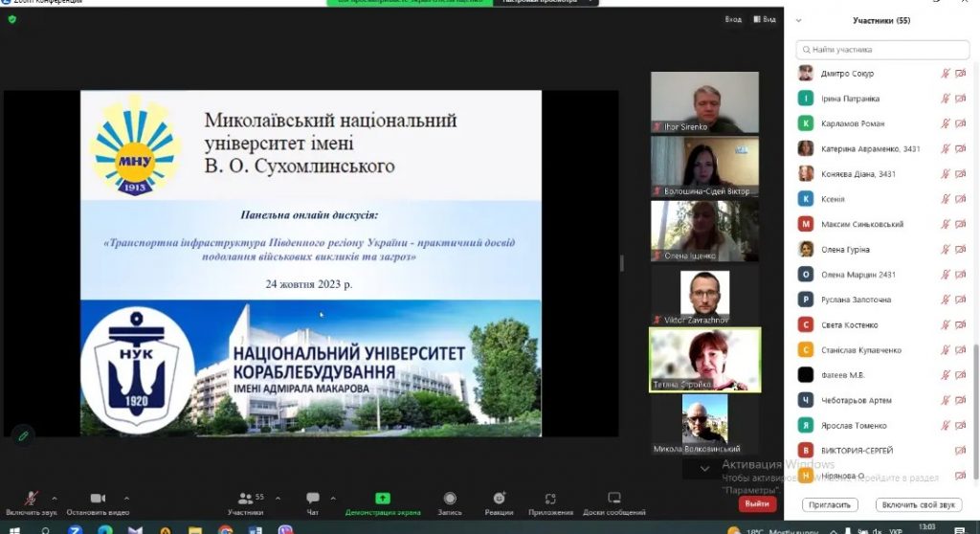Toggle camera with Остановить видео
The width and height of the screenshot is (980, 534).
(x=98, y=499)
